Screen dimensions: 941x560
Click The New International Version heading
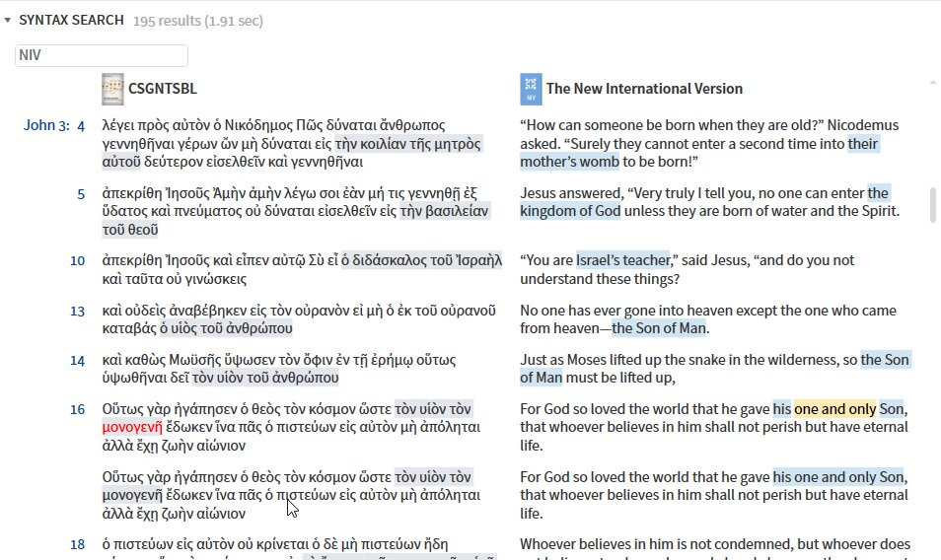pyautogui.click(x=644, y=89)
